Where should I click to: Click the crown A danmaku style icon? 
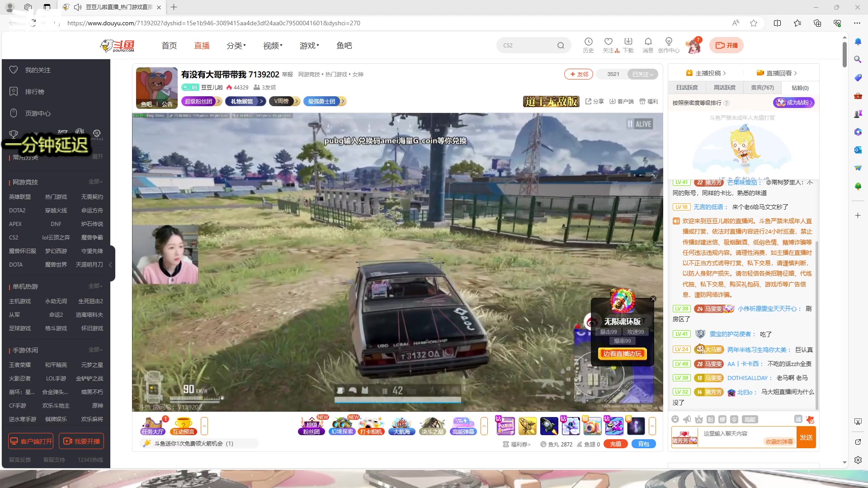click(x=698, y=419)
